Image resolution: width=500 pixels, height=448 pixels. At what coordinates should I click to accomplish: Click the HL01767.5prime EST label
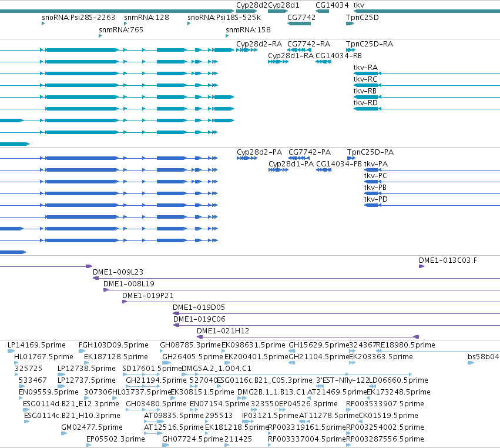click(43, 357)
